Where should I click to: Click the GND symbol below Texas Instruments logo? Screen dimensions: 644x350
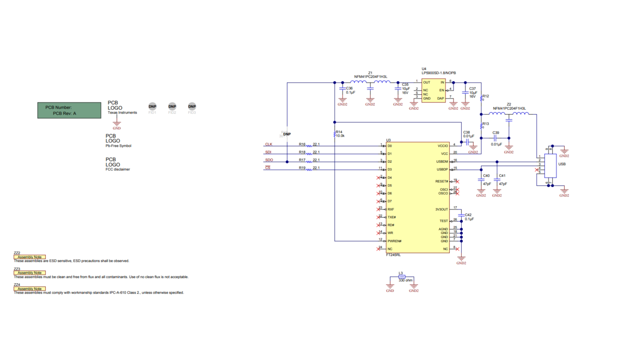coord(117,124)
